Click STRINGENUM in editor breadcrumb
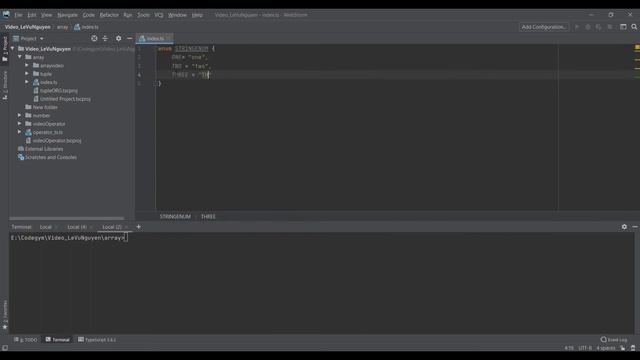Image resolution: width=640 pixels, height=360 pixels. (x=175, y=216)
